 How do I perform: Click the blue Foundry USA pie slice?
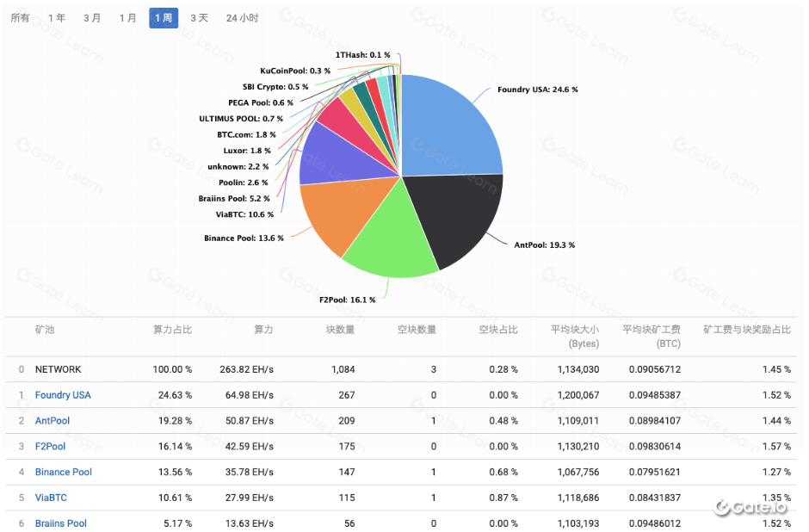pos(452,125)
